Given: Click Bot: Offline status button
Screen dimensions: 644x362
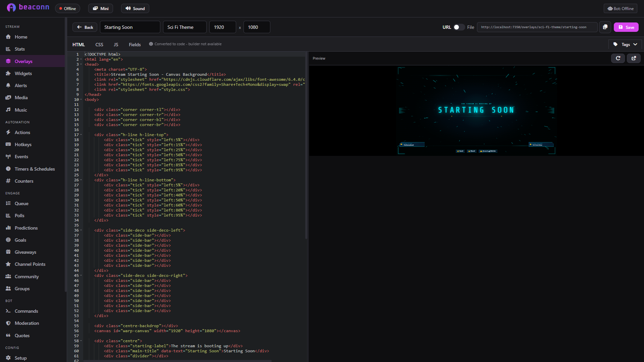Looking at the screenshot, I should (621, 8).
